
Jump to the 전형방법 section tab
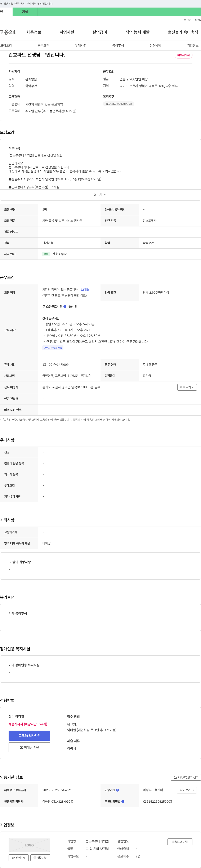point(156,45)
